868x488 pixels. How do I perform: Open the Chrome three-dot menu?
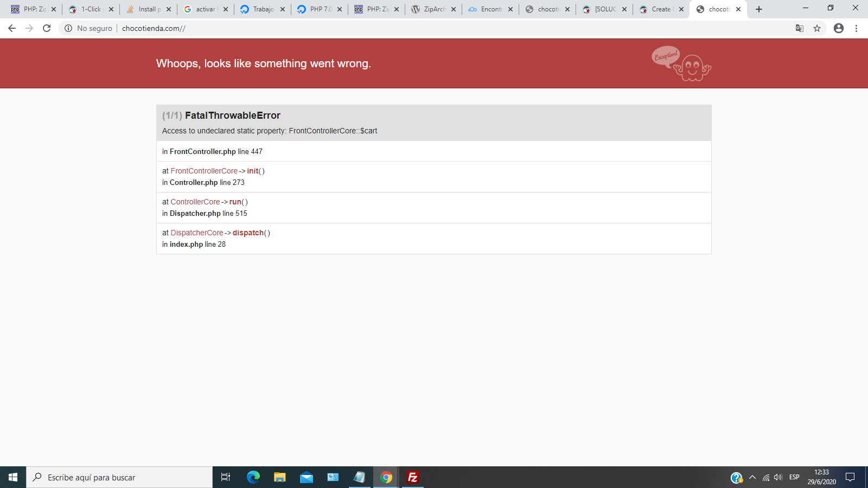857,28
